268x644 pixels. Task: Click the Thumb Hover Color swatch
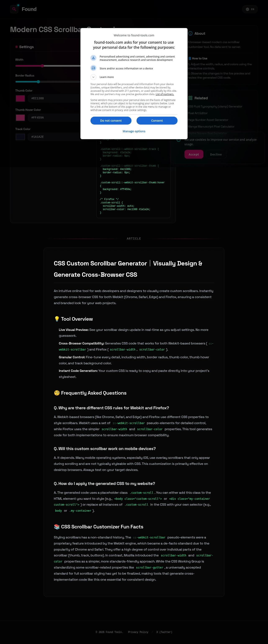(20, 118)
